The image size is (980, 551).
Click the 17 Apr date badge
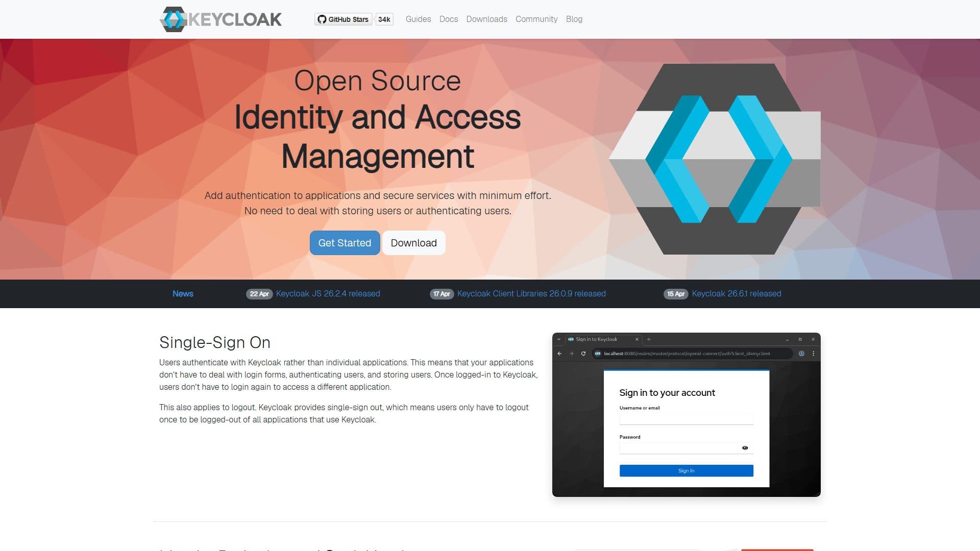(442, 294)
